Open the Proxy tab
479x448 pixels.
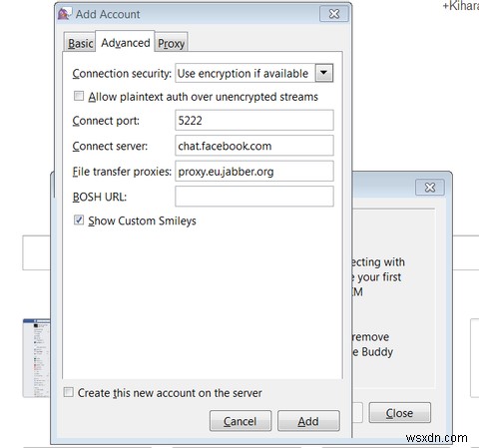tap(171, 43)
